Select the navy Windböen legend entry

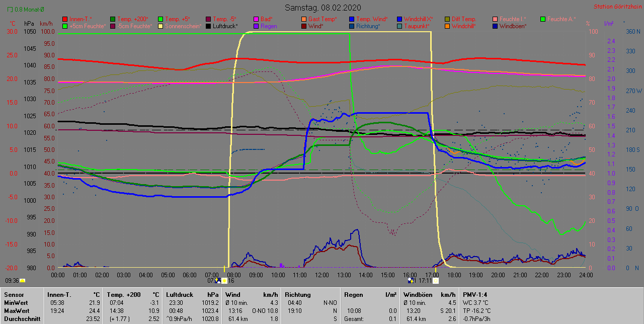[x=510, y=26]
